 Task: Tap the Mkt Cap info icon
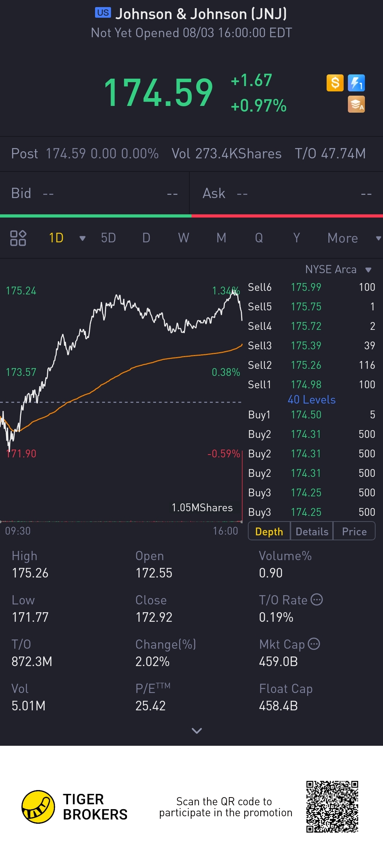click(x=314, y=644)
